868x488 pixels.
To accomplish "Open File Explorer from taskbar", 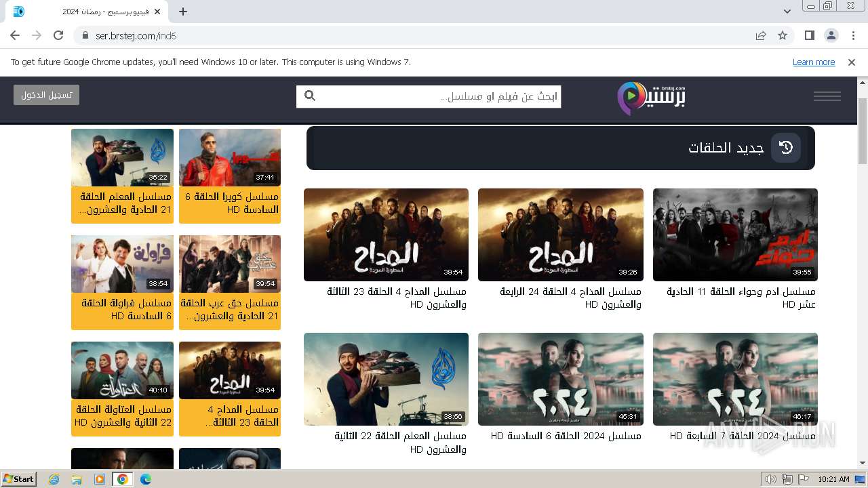I will pos(77,479).
